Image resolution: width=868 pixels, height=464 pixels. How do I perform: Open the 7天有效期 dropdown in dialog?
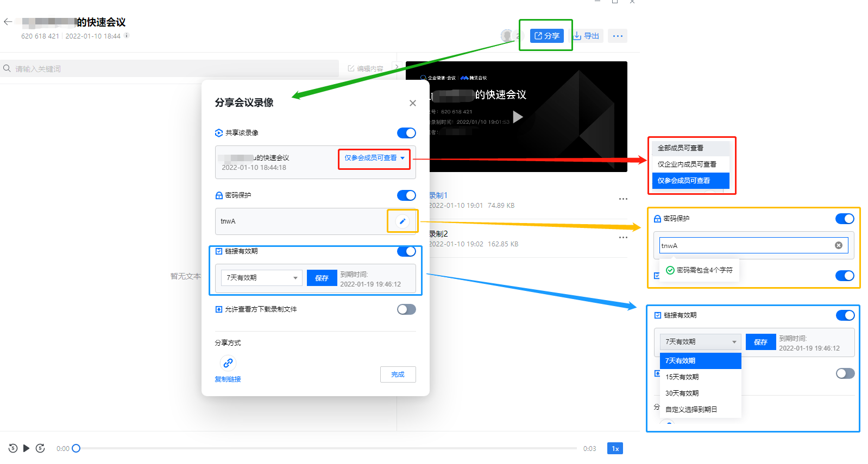coord(262,278)
